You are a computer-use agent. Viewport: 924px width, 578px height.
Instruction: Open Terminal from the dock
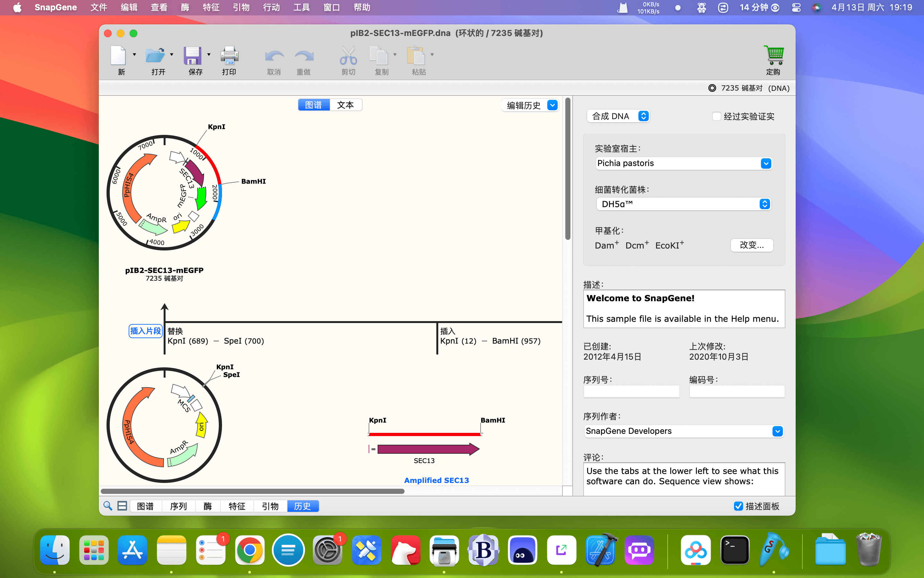click(735, 550)
